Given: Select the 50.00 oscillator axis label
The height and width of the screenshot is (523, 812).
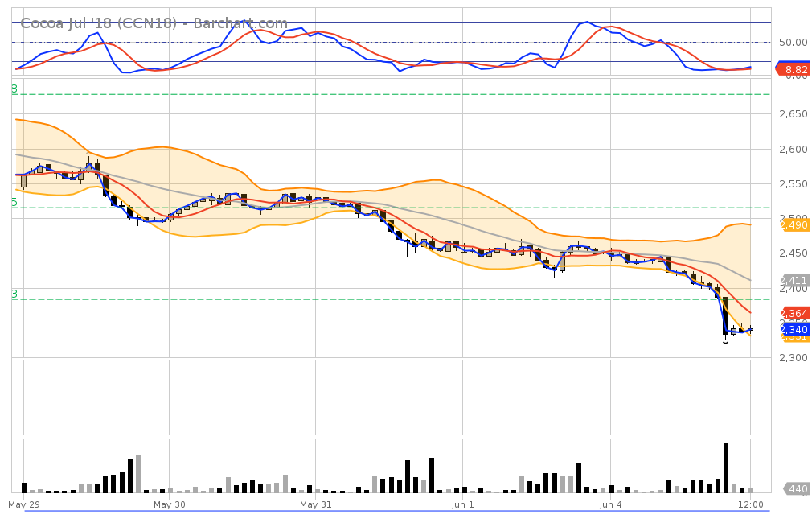Looking at the screenshot, I should [x=793, y=43].
